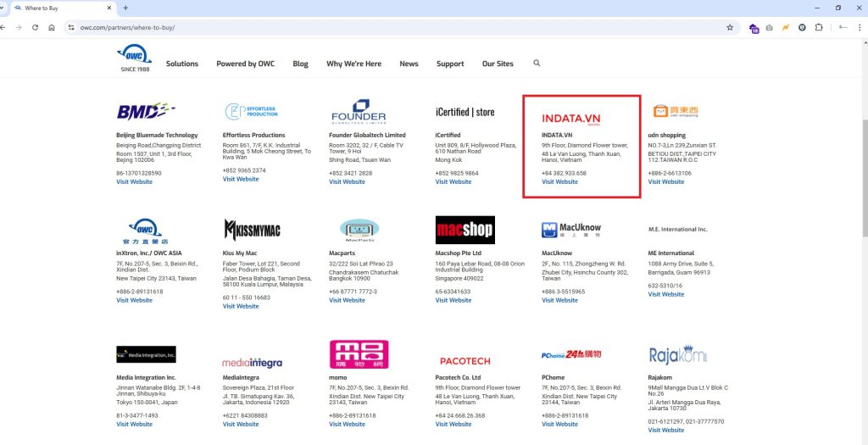The height and width of the screenshot is (445, 868).
Task: Visit Website for Pacotech Co. Ltd
Action: pyautogui.click(x=453, y=424)
